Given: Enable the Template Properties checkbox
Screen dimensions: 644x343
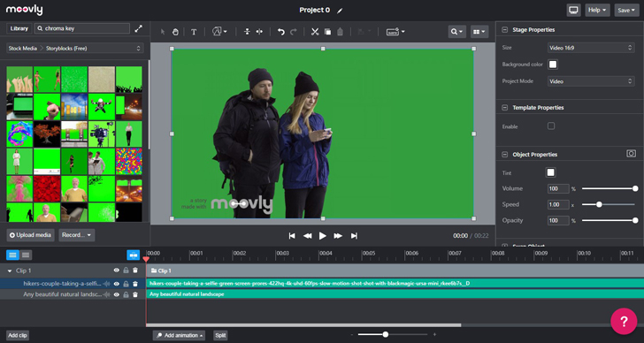Looking at the screenshot, I should pyautogui.click(x=551, y=126).
